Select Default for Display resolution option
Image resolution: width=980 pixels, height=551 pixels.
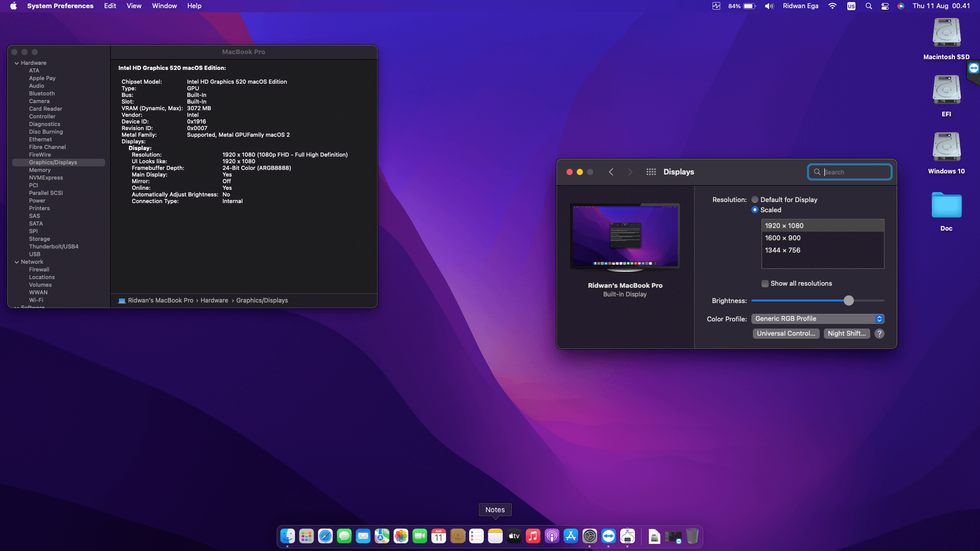(755, 200)
